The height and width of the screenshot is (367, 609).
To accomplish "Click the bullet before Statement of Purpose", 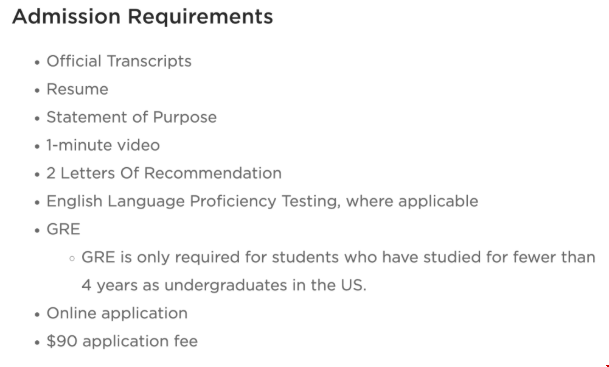I will pos(37,118).
